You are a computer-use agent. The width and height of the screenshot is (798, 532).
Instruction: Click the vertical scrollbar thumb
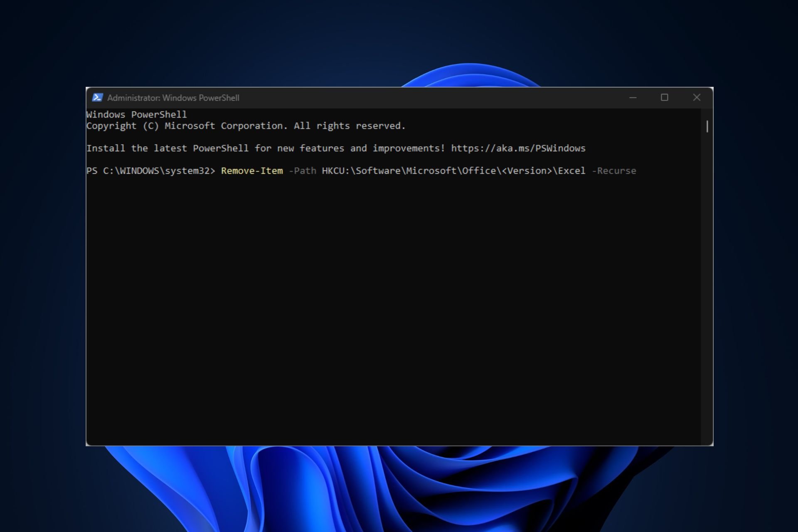[707, 126]
